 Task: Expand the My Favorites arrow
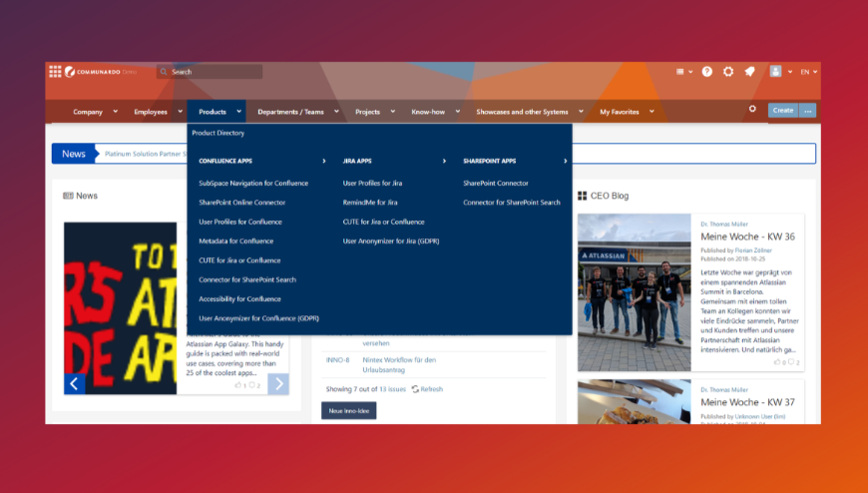(x=651, y=112)
